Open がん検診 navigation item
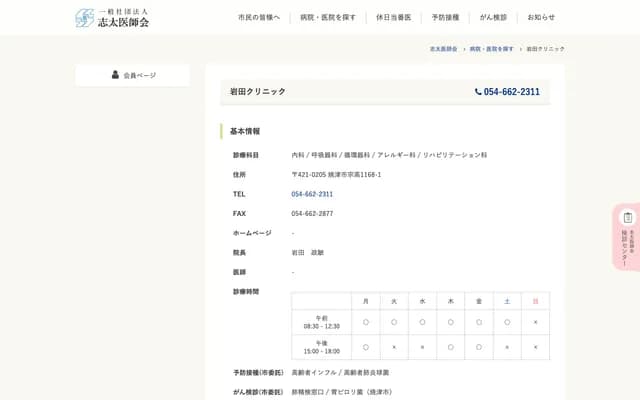The image size is (640, 400). (493, 18)
